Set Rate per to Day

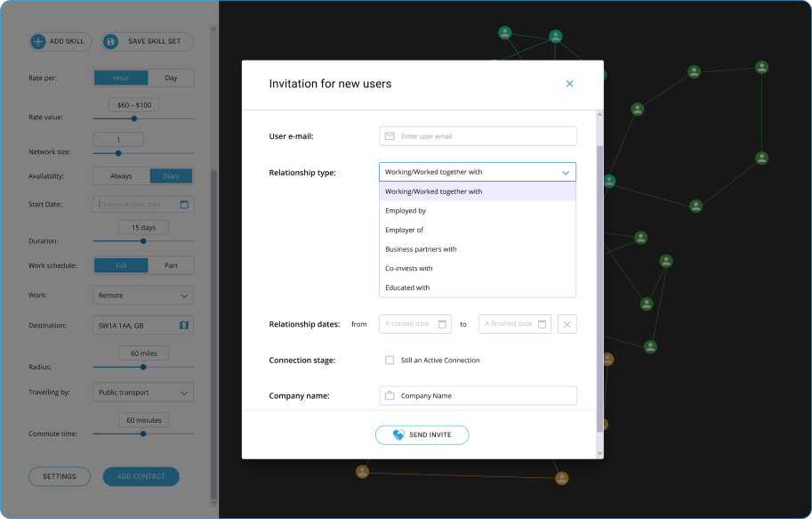[171, 78]
